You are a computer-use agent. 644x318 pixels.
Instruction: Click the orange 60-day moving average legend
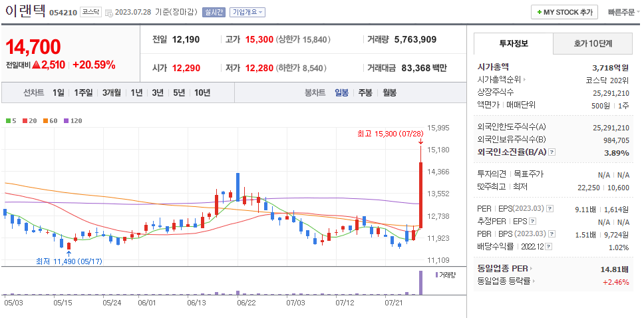click(50, 121)
